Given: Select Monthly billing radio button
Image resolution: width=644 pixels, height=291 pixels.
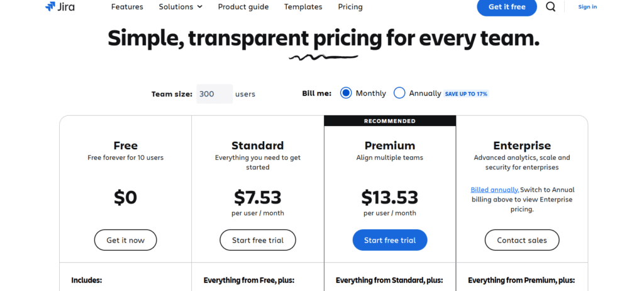Looking at the screenshot, I should [346, 93].
